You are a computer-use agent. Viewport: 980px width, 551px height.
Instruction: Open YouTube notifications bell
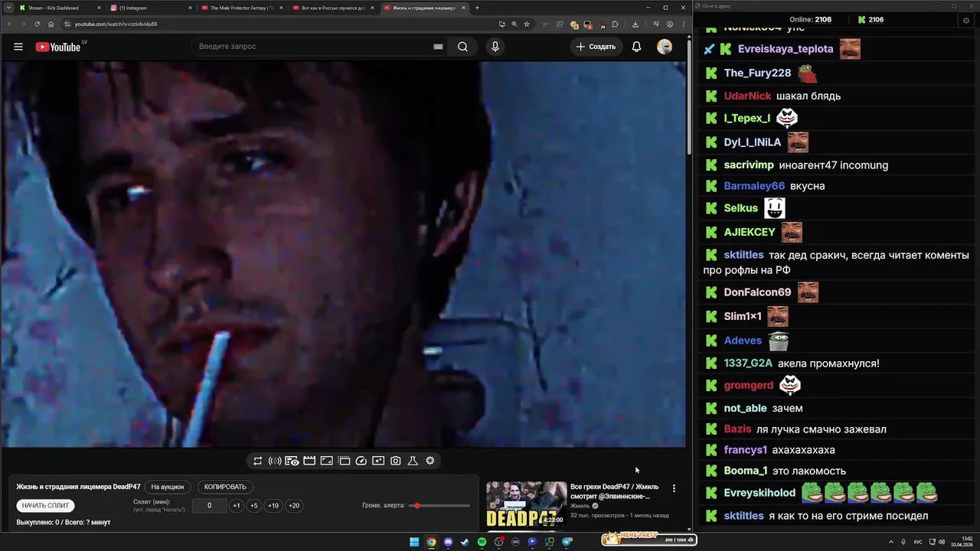click(636, 47)
